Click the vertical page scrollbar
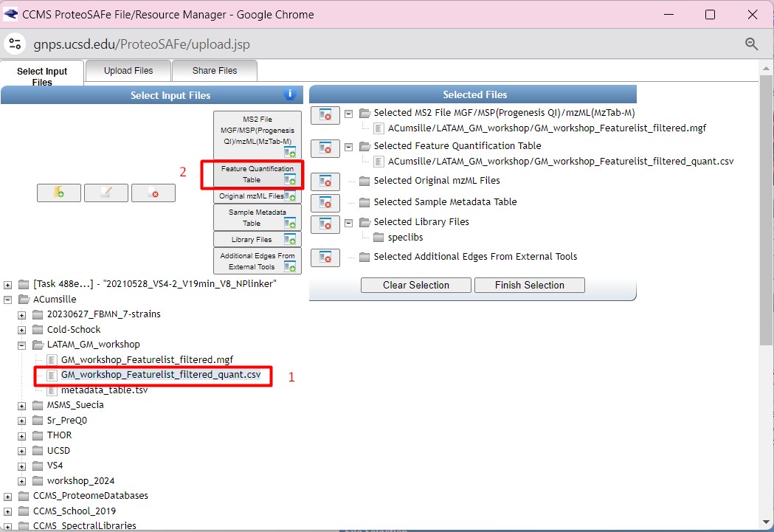This screenshot has width=774, height=532. click(x=767, y=221)
